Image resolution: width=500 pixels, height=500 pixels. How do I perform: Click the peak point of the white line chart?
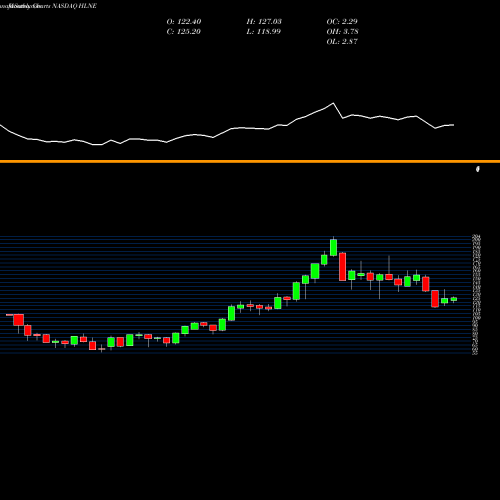[333, 103]
